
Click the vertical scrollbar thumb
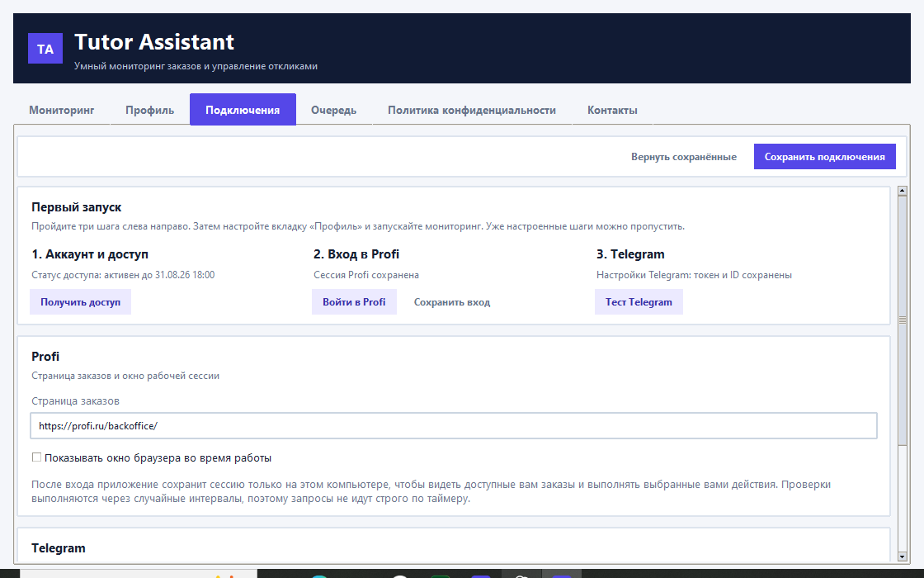902,320
